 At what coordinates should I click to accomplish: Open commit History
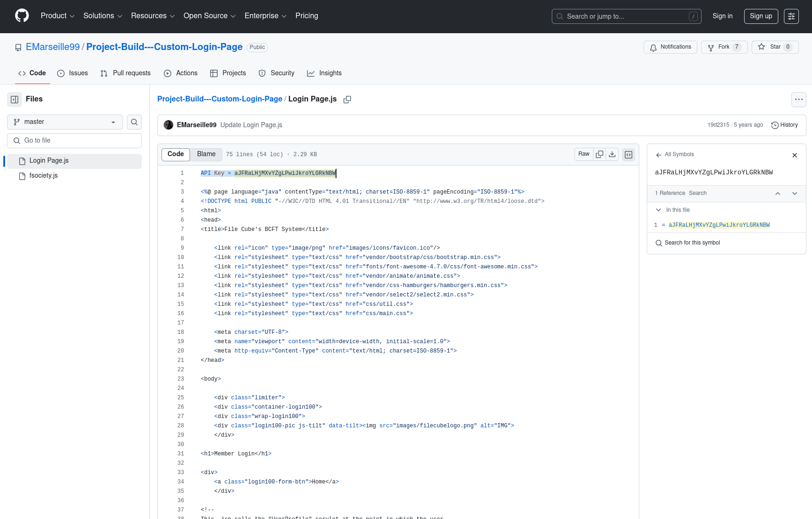point(784,125)
